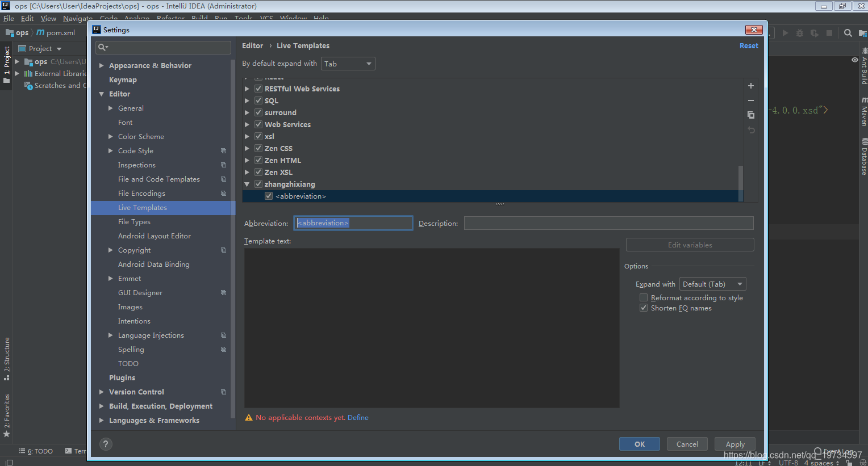Expand the Languages & Frameworks section
The height and width of the screenshot is (466, 868).
pyautogui.click(x=101, y=421)
